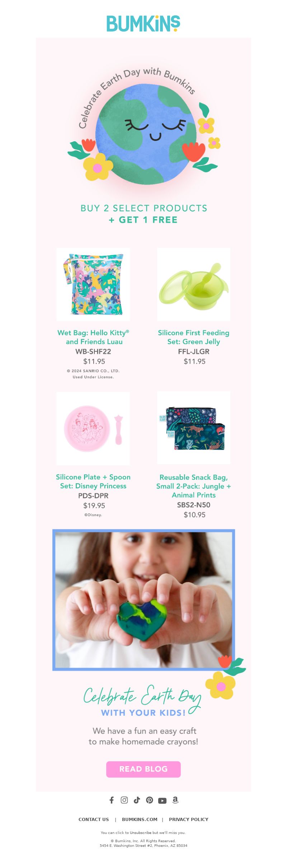287x868 pixels.
Task: Open the Facebook social icon
Action: 112,800
